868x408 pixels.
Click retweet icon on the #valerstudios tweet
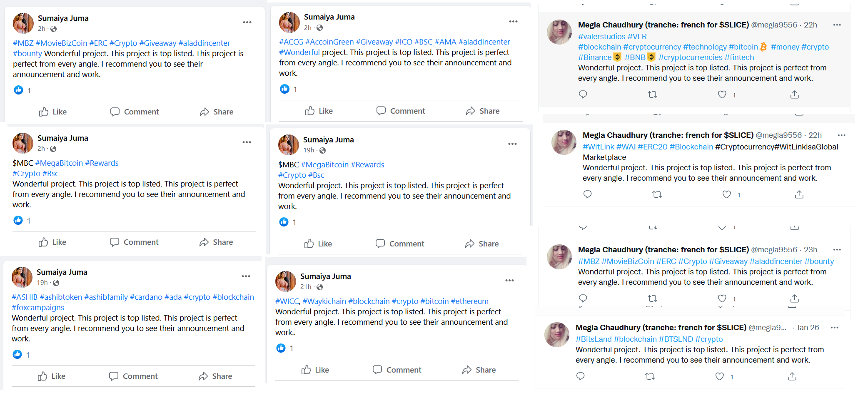click(653, 95)
